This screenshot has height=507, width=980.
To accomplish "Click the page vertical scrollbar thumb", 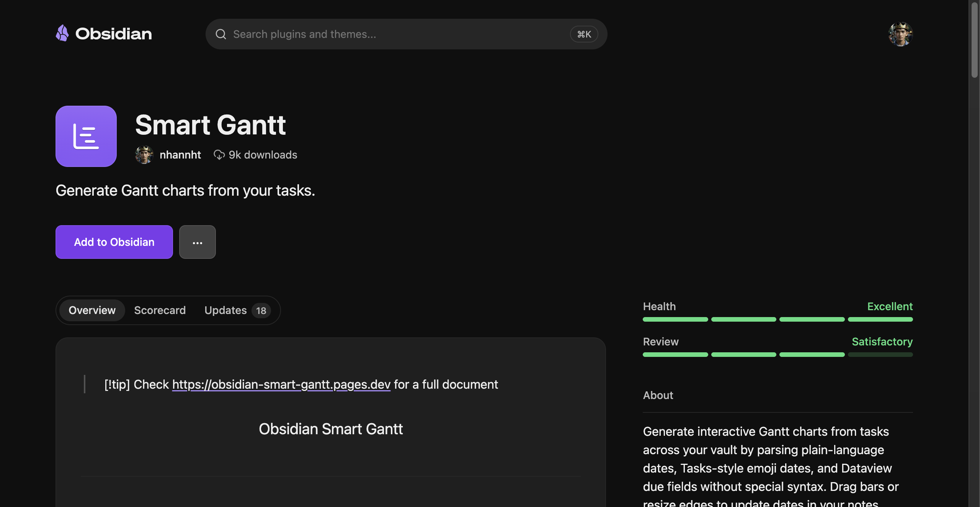I will point(974,40).
